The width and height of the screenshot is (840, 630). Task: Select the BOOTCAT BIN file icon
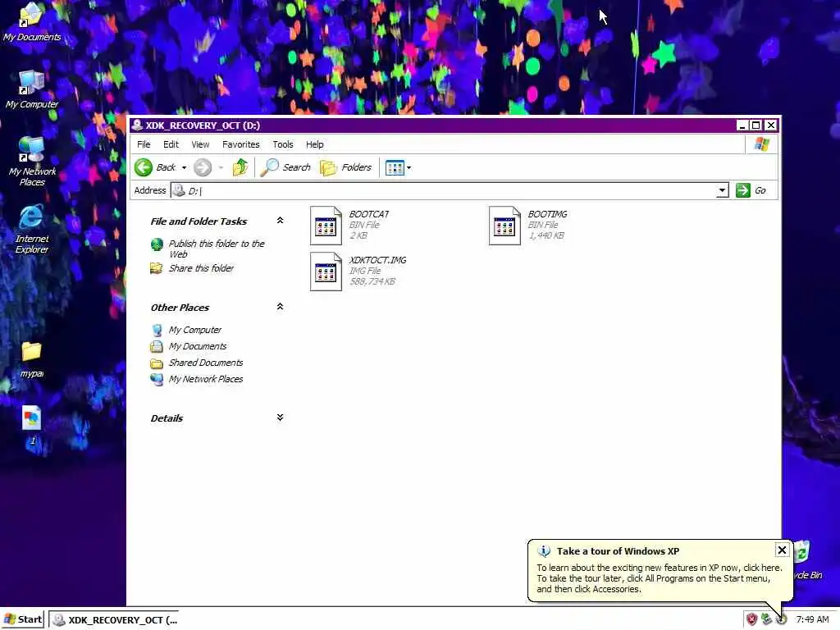tap(326, 226)
